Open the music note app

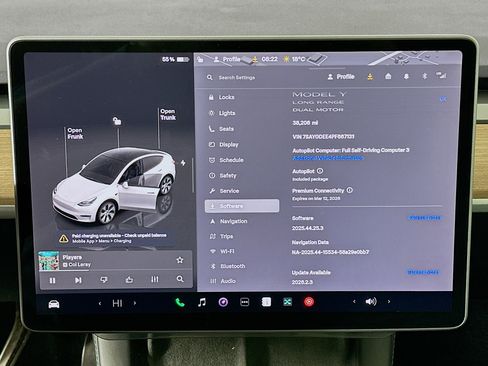(x=202, y=303)
